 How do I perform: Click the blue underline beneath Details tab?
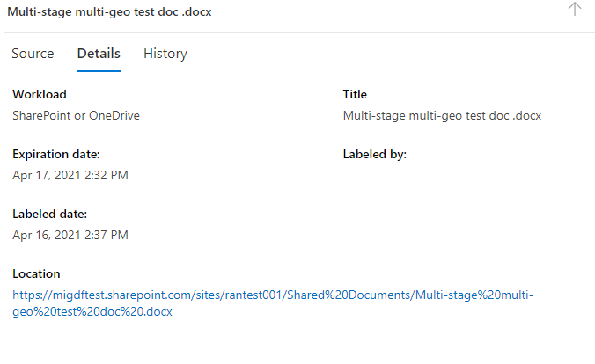[x=99, y=71]
